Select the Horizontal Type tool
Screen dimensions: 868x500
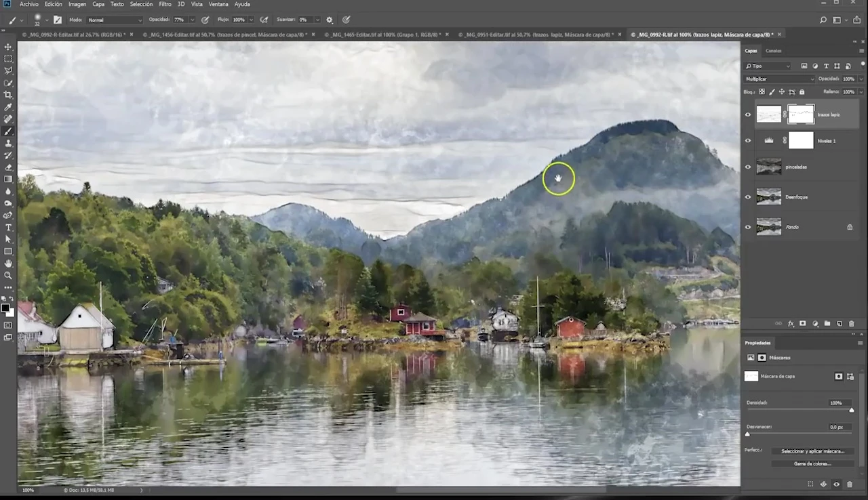coord(8,228)
